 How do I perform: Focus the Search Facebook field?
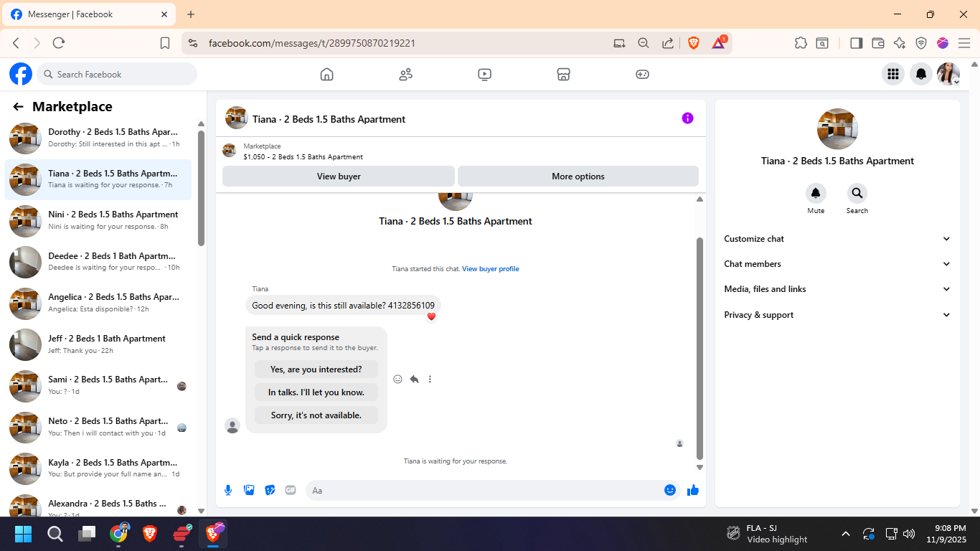tap(117, 74)
